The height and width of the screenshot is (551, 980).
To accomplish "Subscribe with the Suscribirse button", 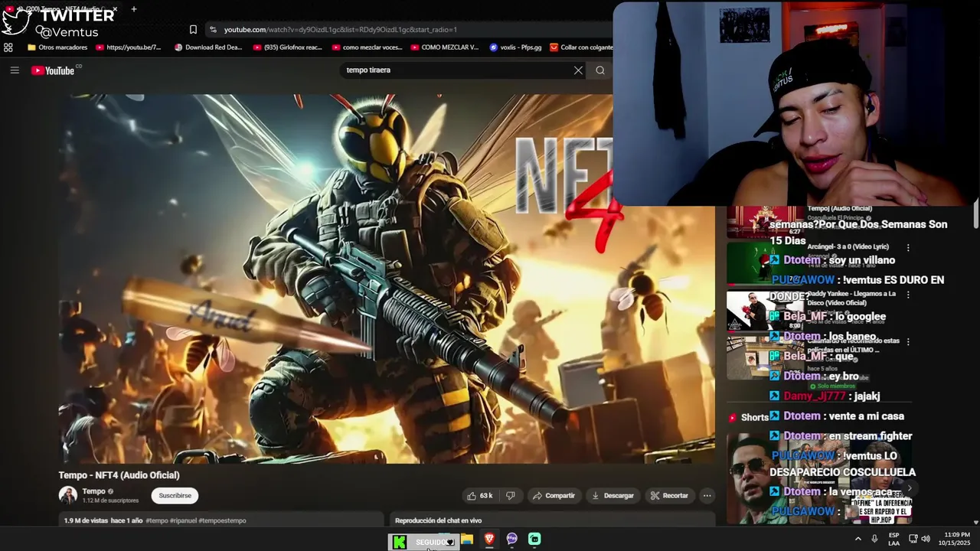I will point(175,496).
